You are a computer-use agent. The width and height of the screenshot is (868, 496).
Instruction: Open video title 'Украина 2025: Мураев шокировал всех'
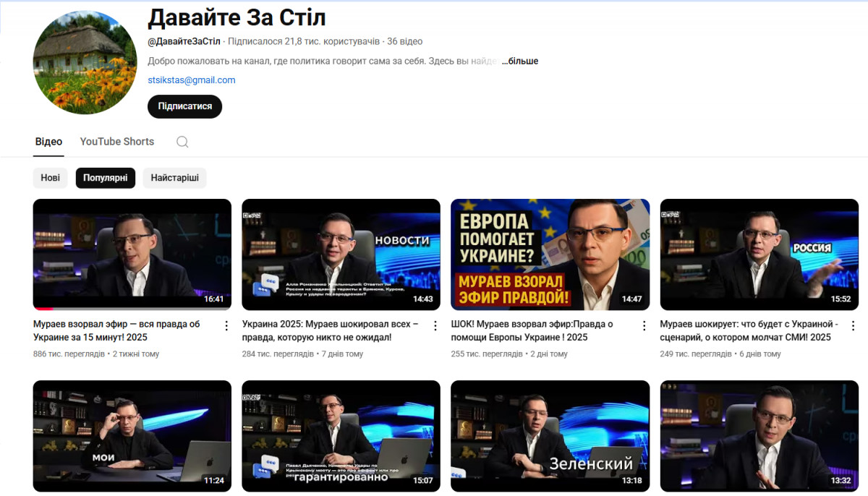[331, 330]
